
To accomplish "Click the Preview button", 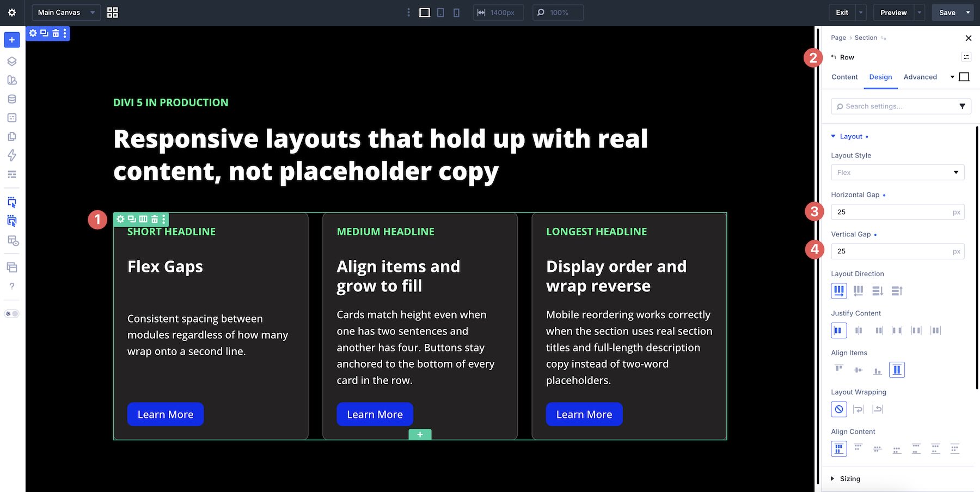I will [893, 13].
